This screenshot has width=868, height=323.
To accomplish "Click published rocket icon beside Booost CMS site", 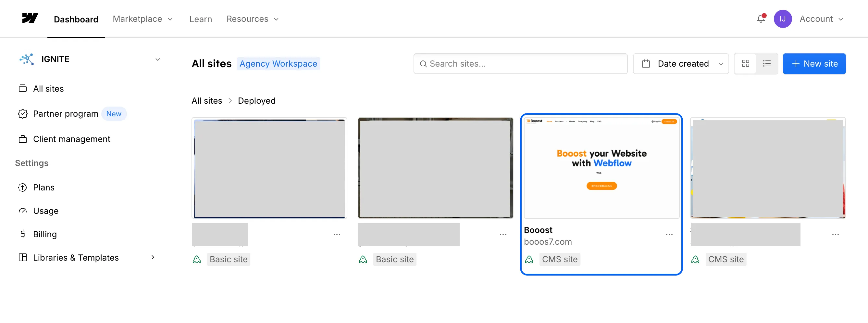I will coord(529,259).
